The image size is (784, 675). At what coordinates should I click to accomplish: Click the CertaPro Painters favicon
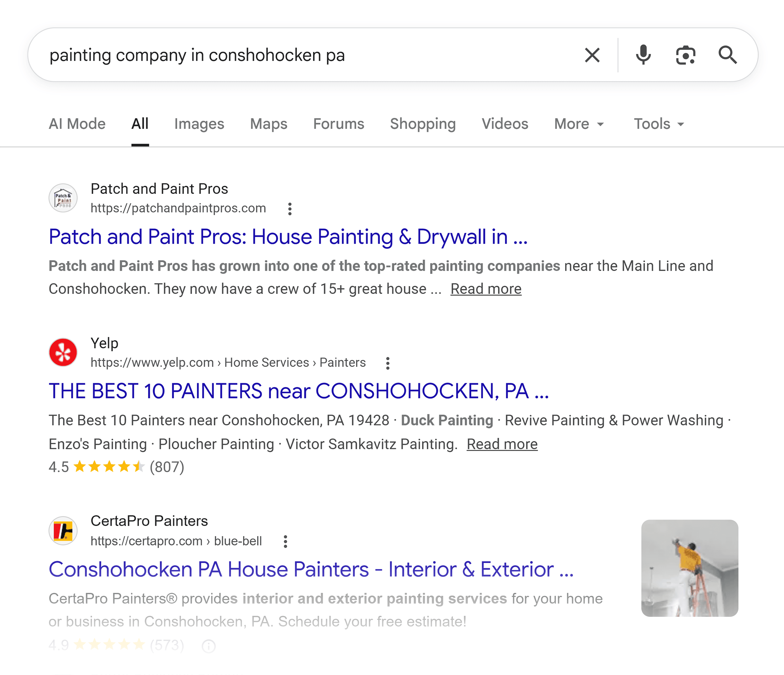pyautogui.click(x=63, y=530)
